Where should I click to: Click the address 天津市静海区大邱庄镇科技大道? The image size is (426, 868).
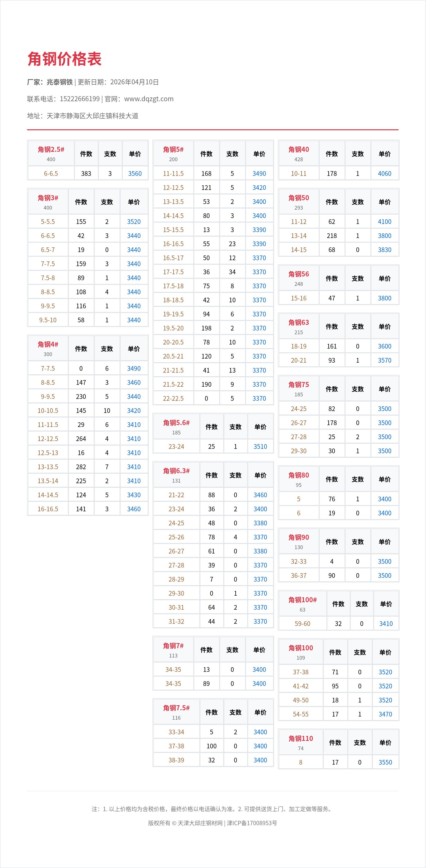point(92,116)
